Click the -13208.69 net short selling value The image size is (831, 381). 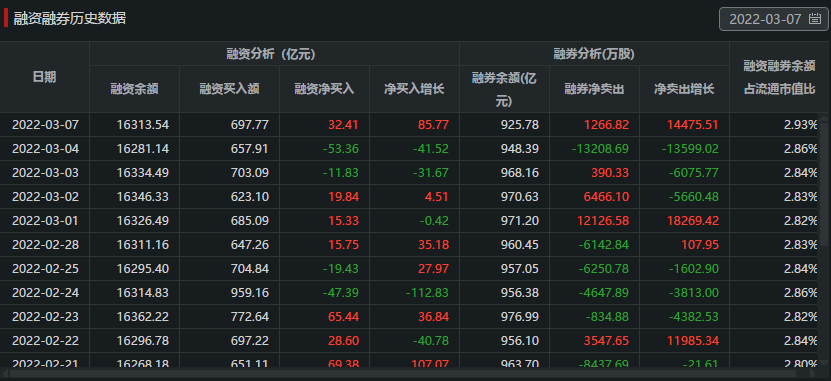[x=600, y=149]
